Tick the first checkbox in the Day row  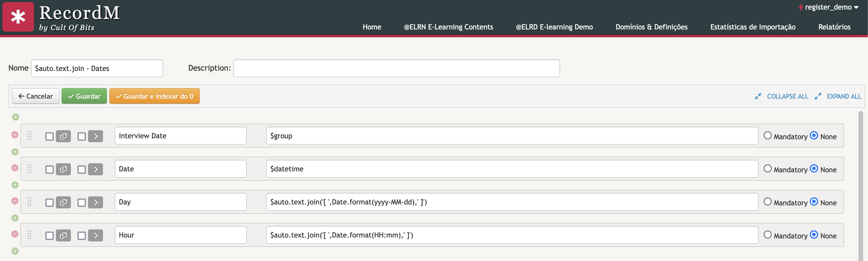pyautogui.click(x=50, y=203)
